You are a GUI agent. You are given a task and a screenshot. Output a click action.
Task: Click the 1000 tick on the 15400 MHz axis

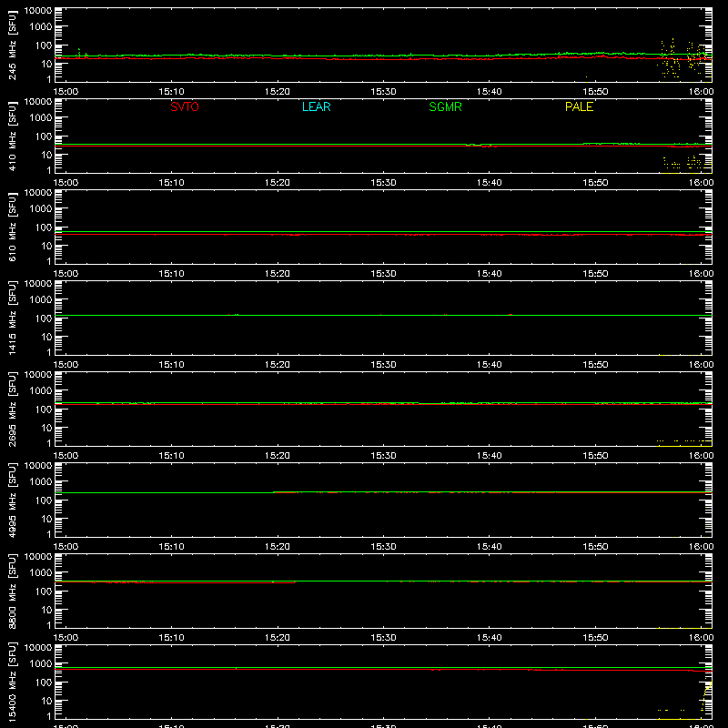41,663
